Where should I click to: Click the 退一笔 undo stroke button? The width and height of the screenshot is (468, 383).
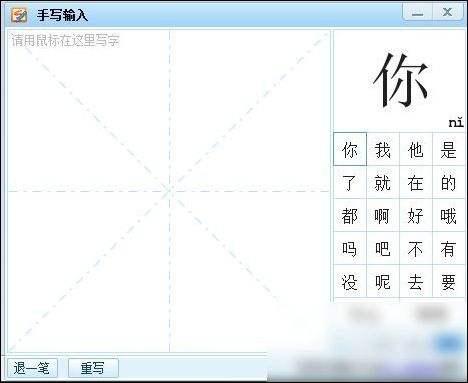point(32,368)
